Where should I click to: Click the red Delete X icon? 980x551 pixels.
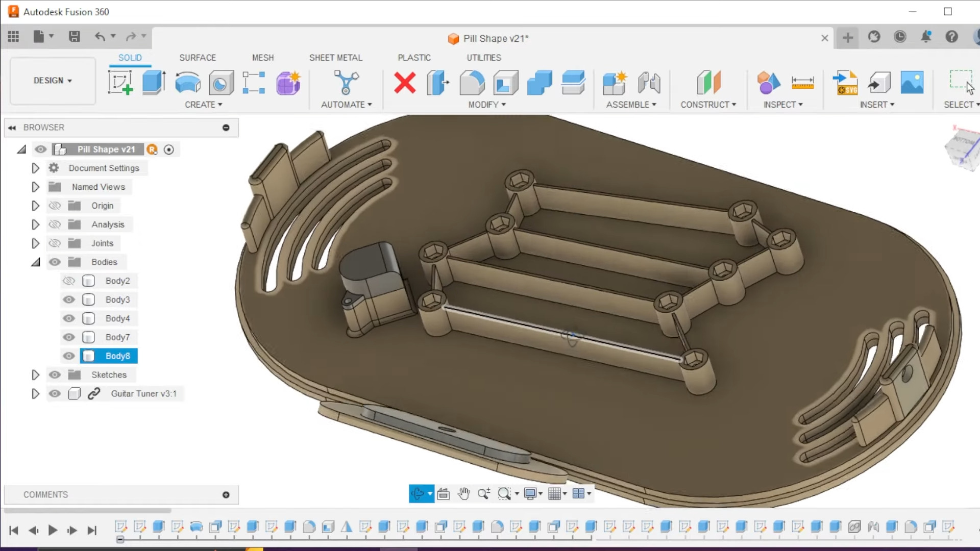coord(405,83)
